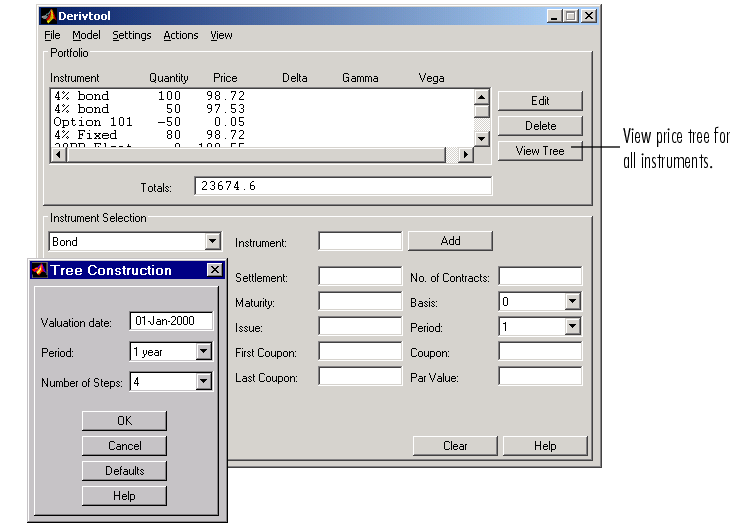The width and height of the screenshot is (740, 529).
Task: Click the Totals field showing 23674.6
Action: (x=343, y=186)
